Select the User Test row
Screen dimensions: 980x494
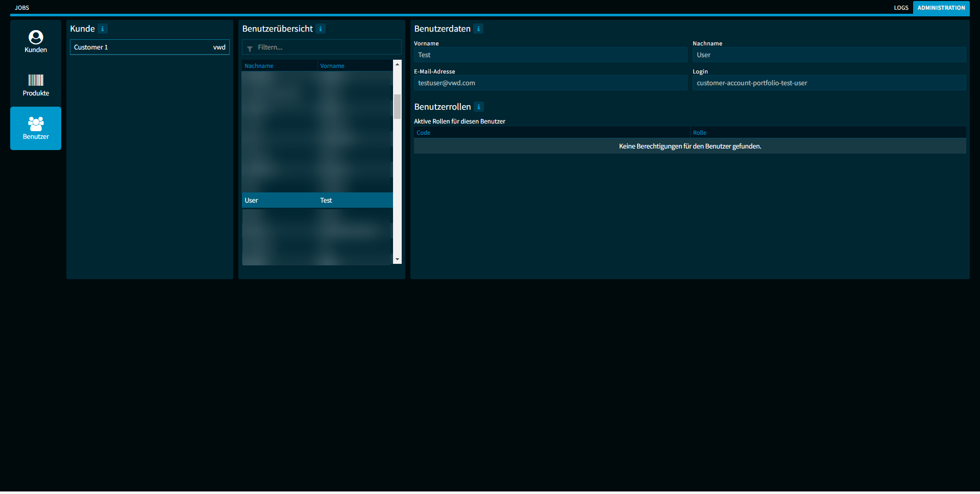coord(317,200)
